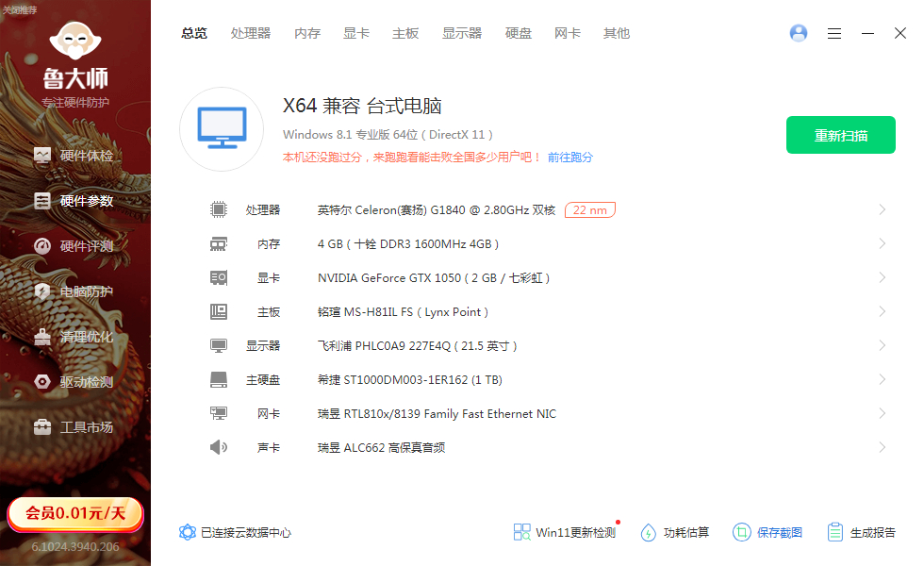
Task: Expand the 显示器 row chevron
Action: 883,345
